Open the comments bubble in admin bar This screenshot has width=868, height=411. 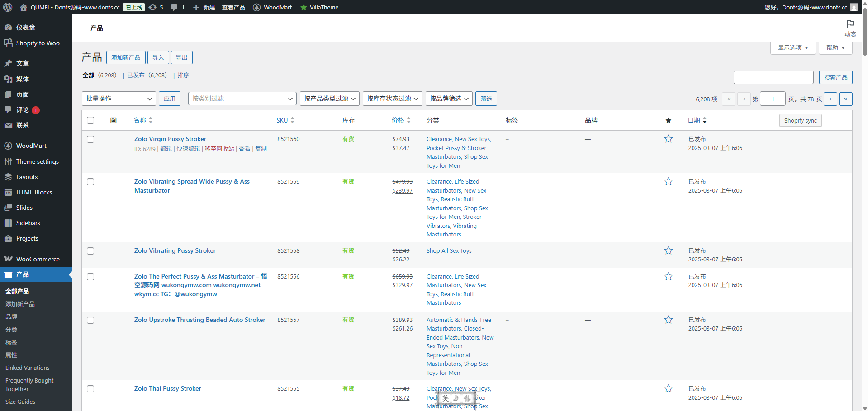point(174,7)
